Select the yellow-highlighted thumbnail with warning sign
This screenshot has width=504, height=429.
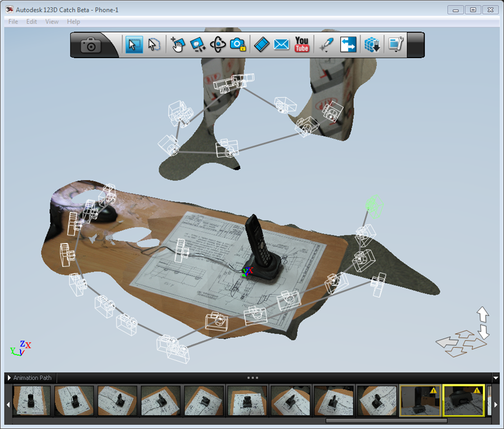tap(463, 401)
